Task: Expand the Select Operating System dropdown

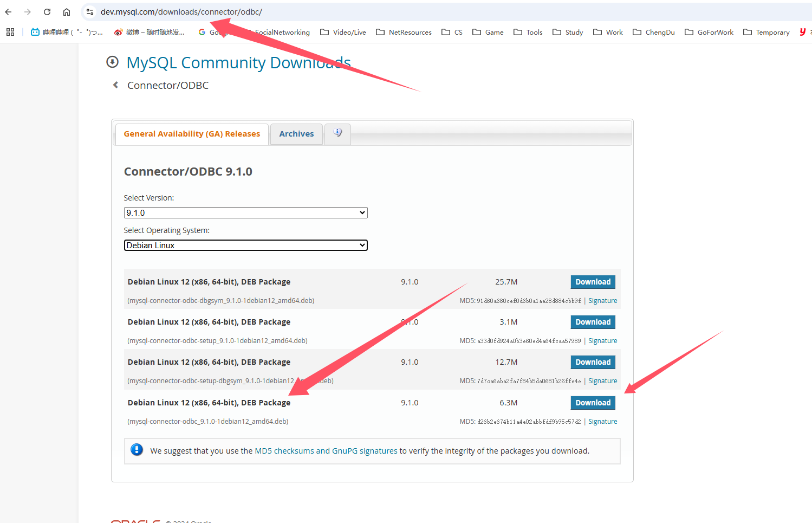Action: click(245, 245)
